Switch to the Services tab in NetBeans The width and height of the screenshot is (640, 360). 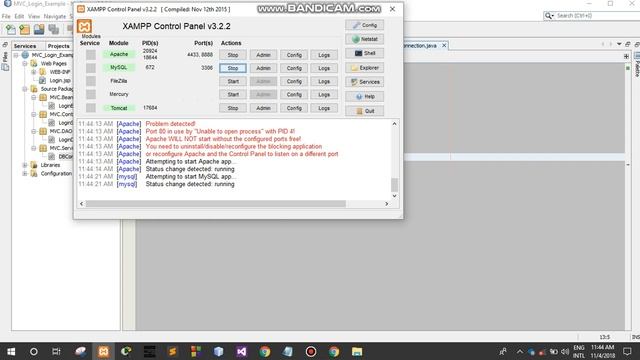tap(25, 46)
